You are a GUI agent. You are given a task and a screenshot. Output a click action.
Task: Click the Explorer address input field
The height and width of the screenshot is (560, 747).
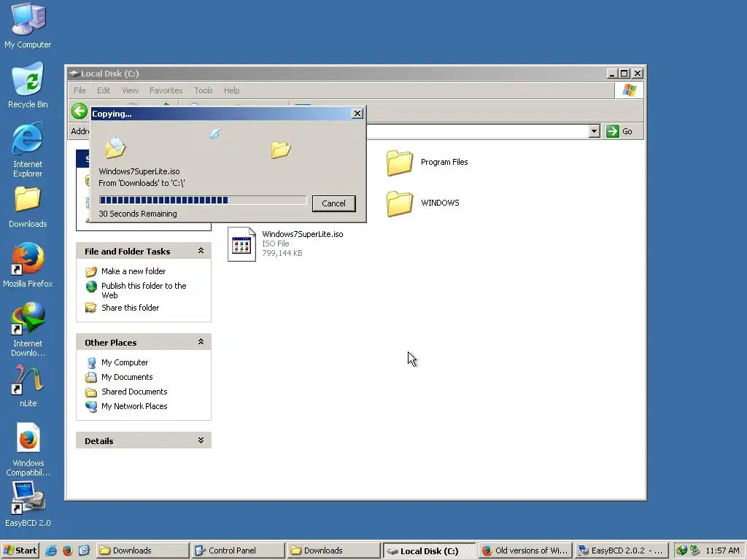pos(476,131)
